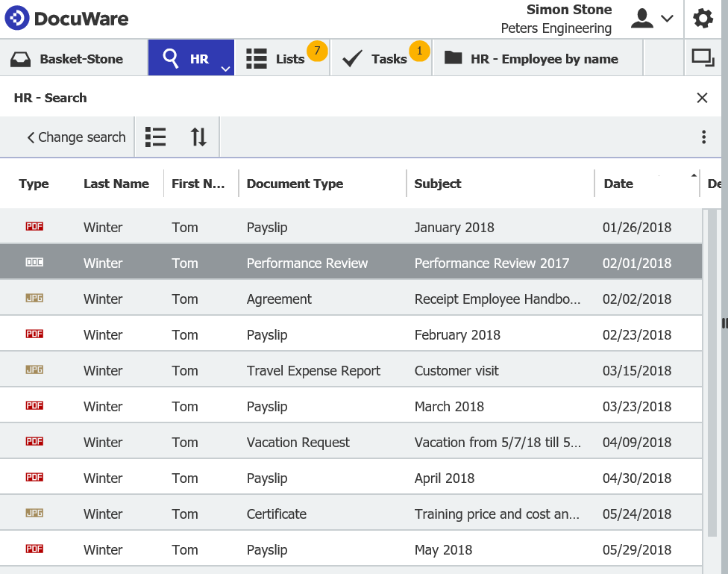The width and height of the screenshot is (728, 574).
Task: Sort by the Date column header
Action: coord(618,184)
